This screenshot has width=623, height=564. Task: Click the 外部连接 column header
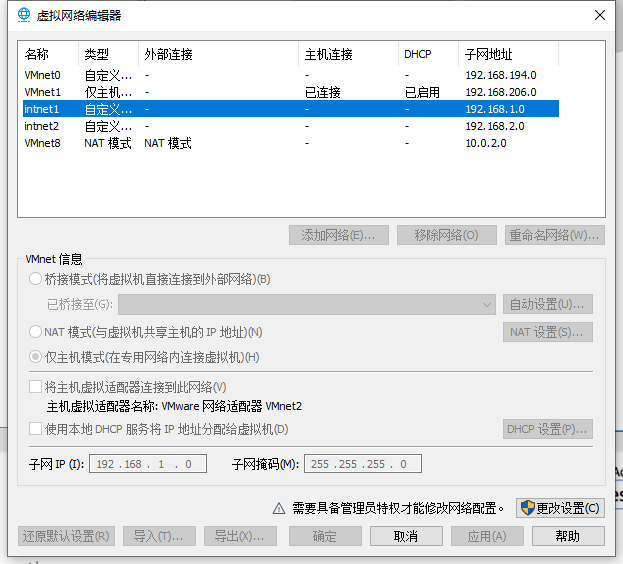tap(219, 54)
